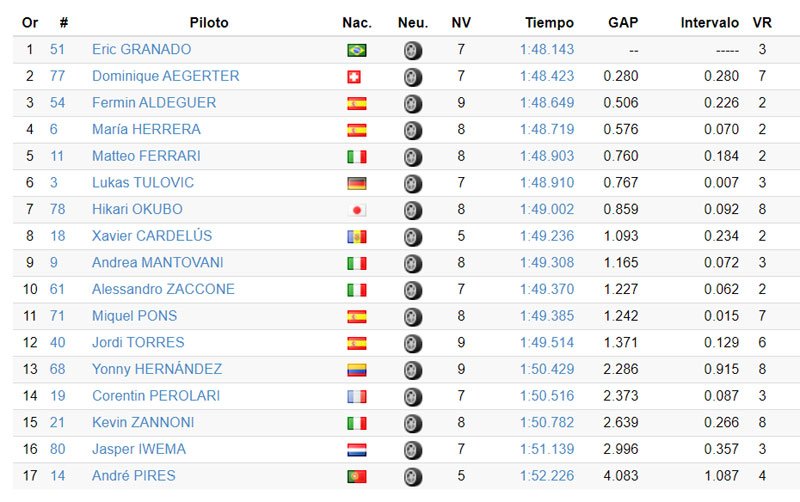Click tyre icon in Eric Granado's row
Image resolution: width=800 pixels, height=502 pixels.
click(x=412, y=50)
